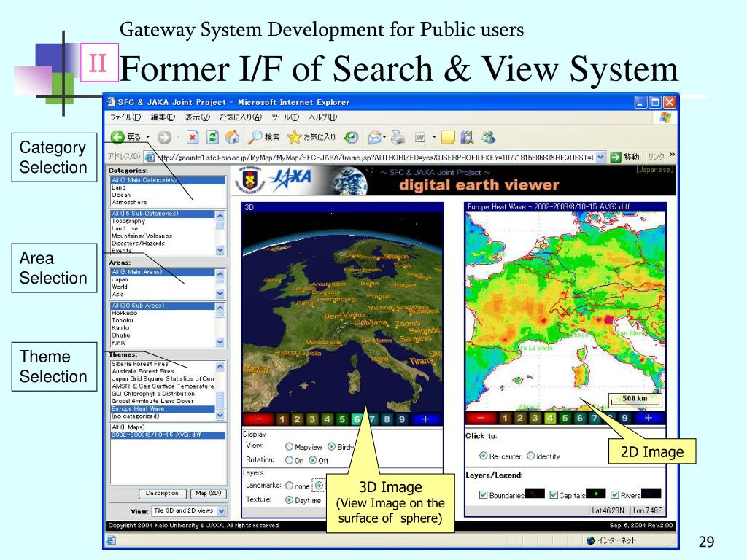This screenshot has width=747, height=560.
Task: Select the Daytime texture radio
Action: pyautogui.click(x=289, y=500)
